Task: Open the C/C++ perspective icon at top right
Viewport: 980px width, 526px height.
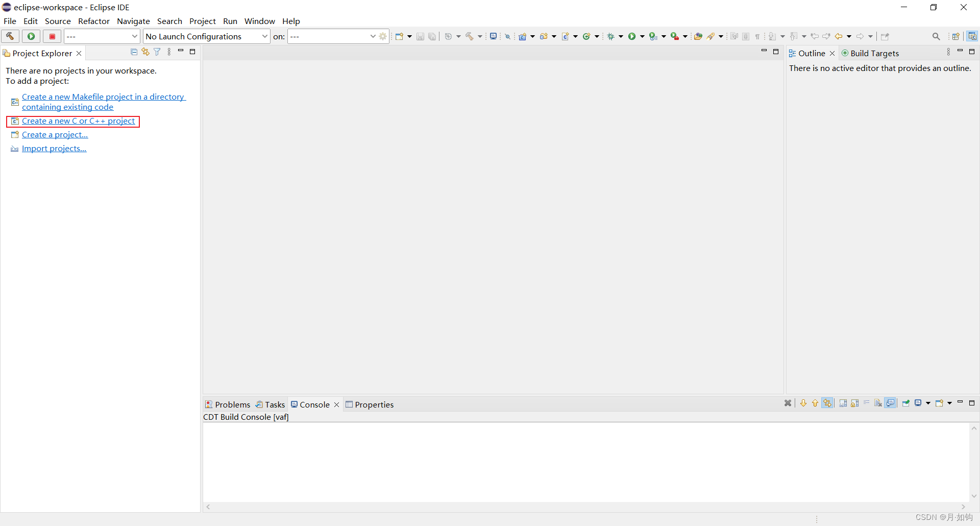Action: coord(973,36)
